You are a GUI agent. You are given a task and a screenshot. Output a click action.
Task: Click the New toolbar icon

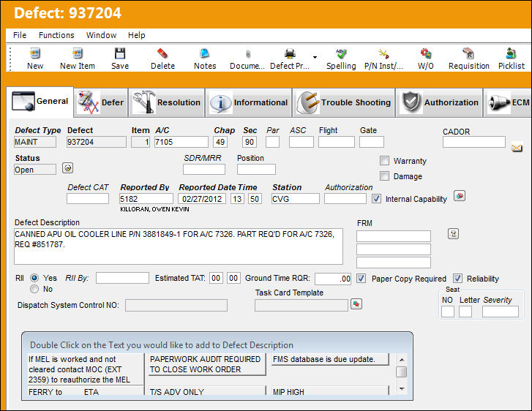[35, 53]
